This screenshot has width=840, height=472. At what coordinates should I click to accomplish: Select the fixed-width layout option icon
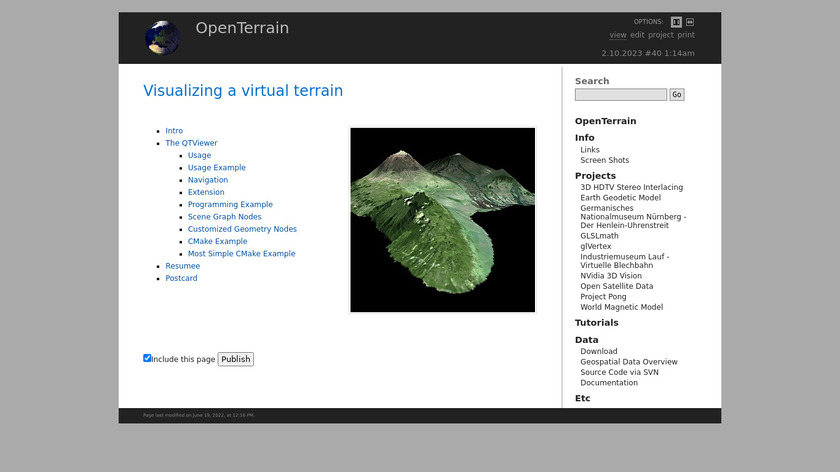click(676, 21)
